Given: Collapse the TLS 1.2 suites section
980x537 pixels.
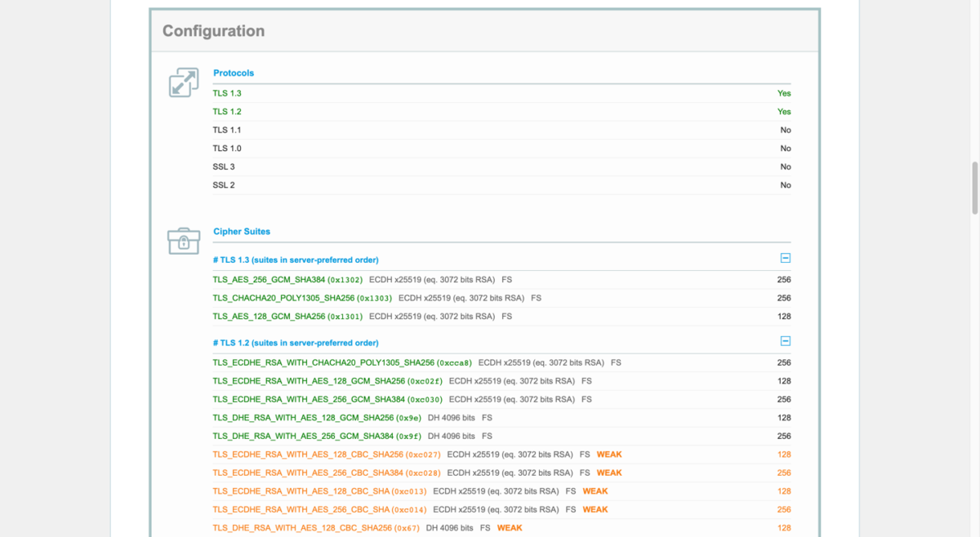Looking at the screenshot, I should tap(786, 341).
